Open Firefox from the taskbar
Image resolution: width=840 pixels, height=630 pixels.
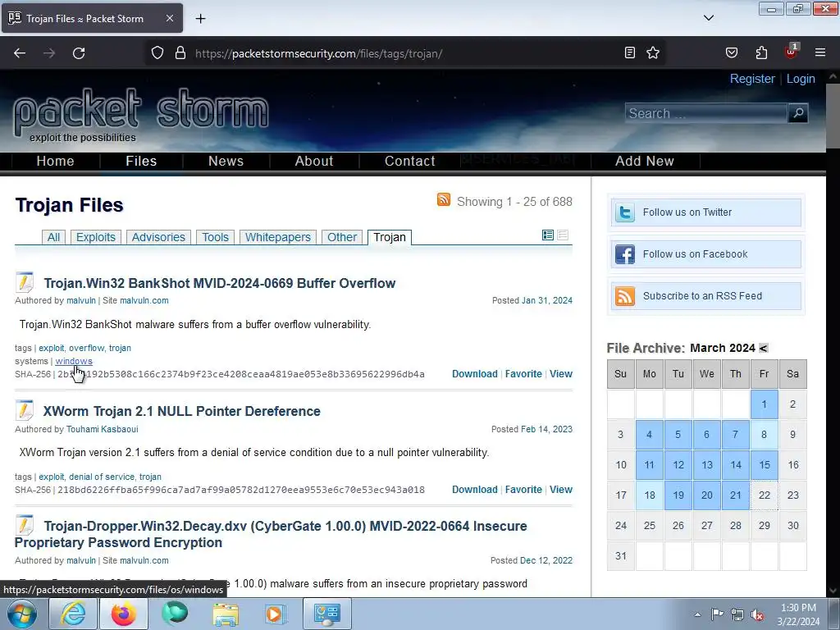tap(124, 614)
